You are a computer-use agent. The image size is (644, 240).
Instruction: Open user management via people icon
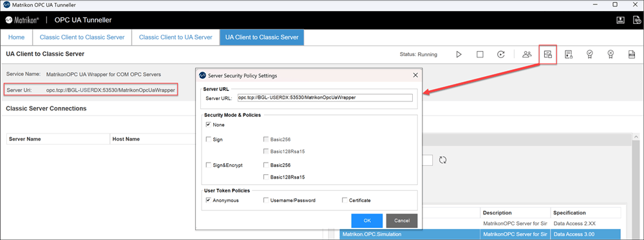[x=527, y=54]
